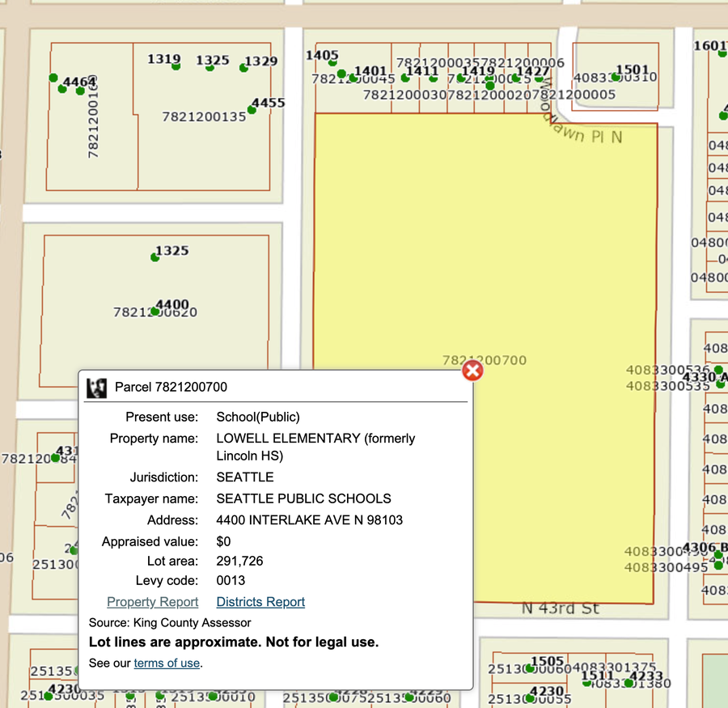Screen dimensions: 728x708
Task: Select the green marker at address 1329
Action: point(243,68)
